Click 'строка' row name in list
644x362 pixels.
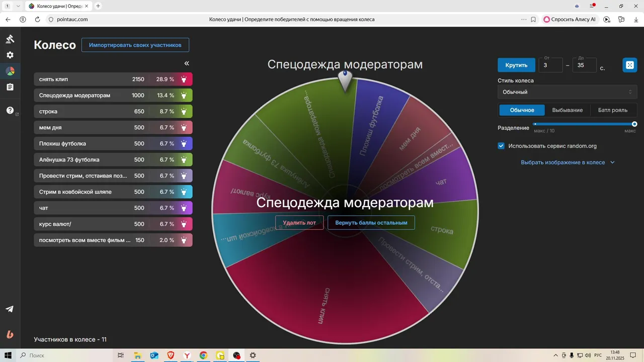coord(48,112)
